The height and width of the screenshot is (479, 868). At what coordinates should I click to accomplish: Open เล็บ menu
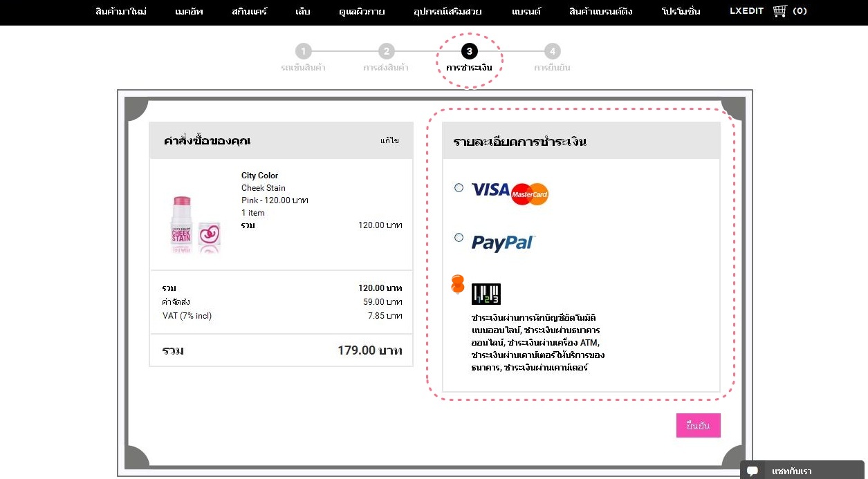pos(302,12)
